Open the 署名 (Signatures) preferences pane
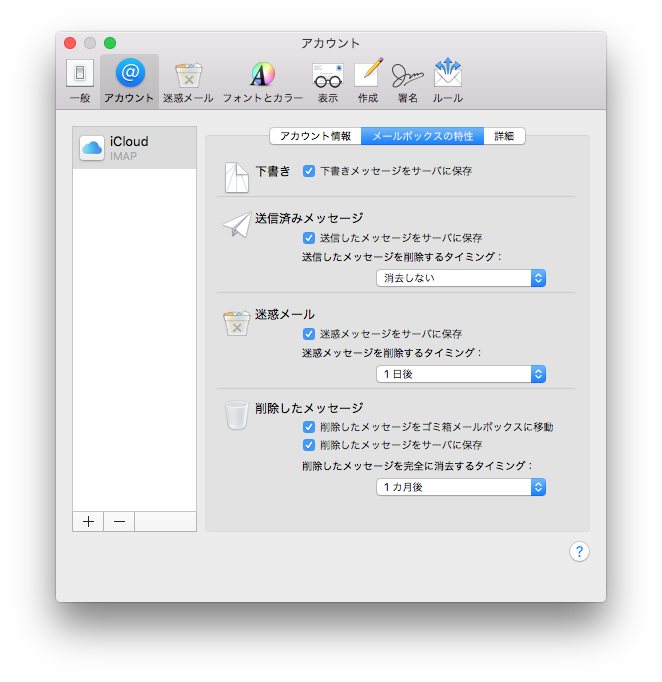The image size is (662, 682). coord(407,80)
